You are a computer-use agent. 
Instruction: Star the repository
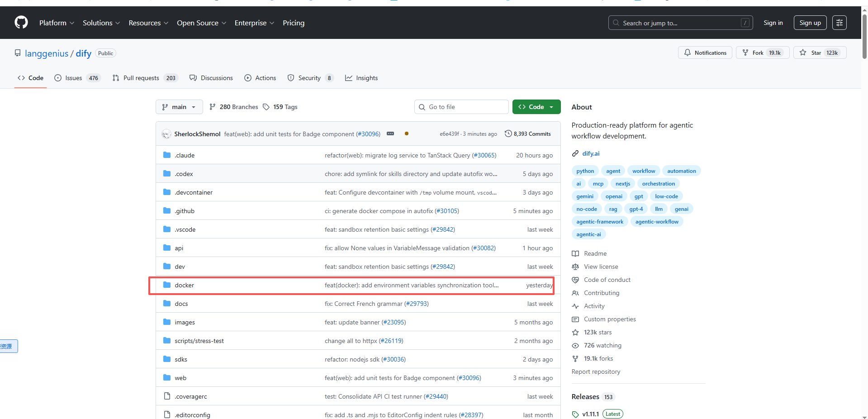[x=820, y=52]
